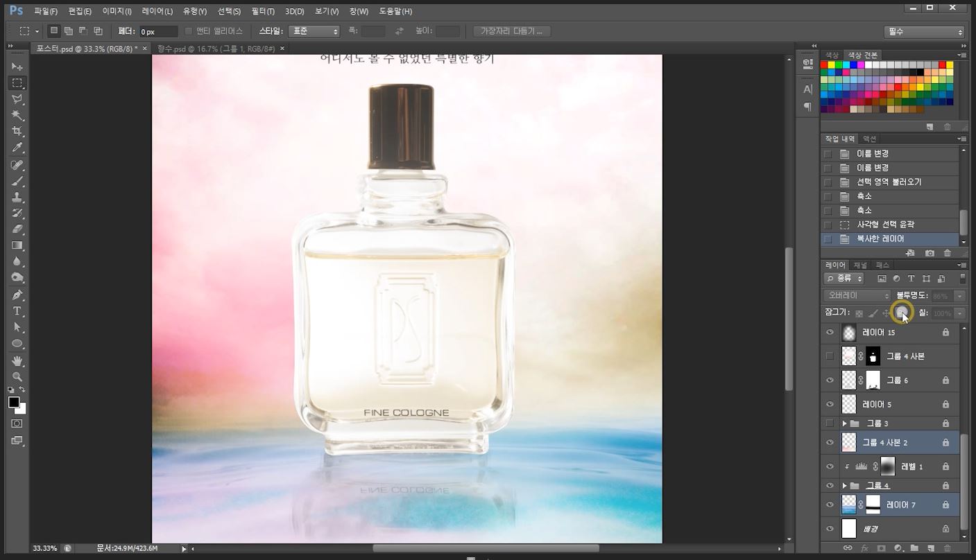Open the 오버레이 blend mode dropdown

click(x=857, y=296)
